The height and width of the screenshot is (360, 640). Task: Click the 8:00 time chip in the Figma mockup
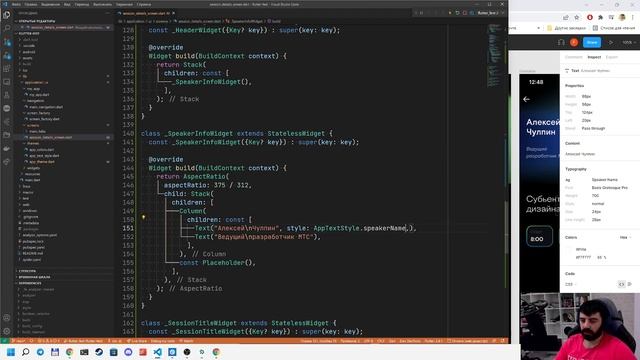(x=539, y=236)
